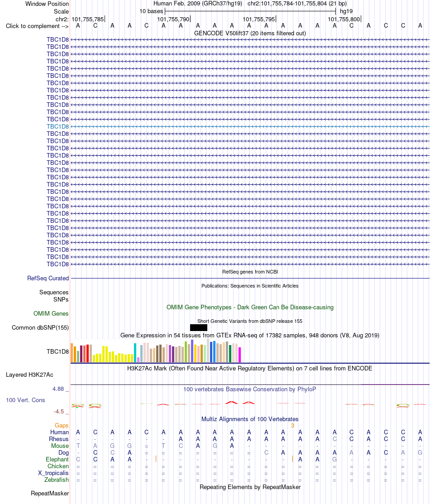430x504 pixels.
Task: Click the 100 Vert. Cons label
Action: tap(25, 400)
